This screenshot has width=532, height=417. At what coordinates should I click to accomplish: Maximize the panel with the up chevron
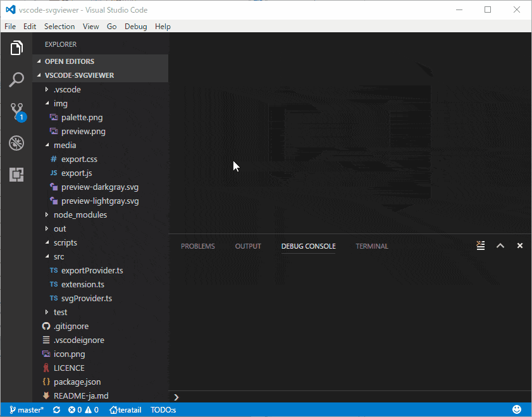pos(500,246)
